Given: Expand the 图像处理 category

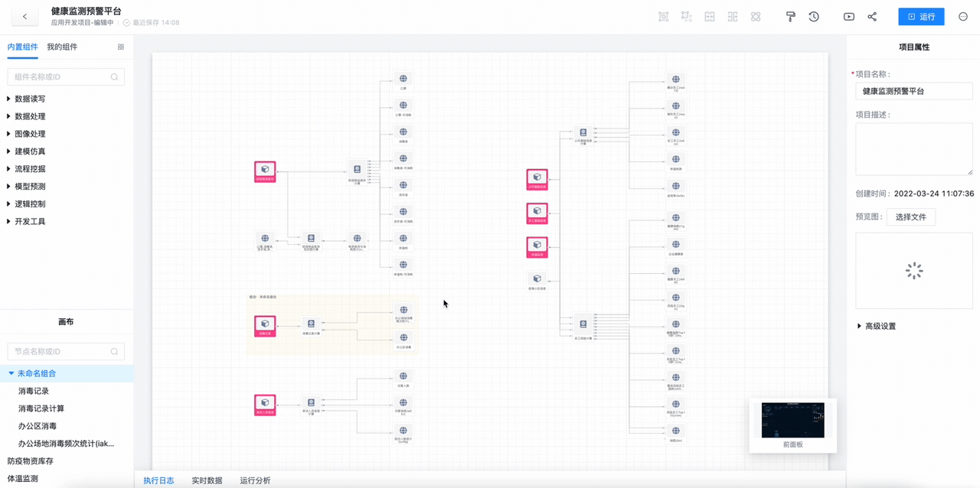Looking at the screenshot, I should 9,134.
